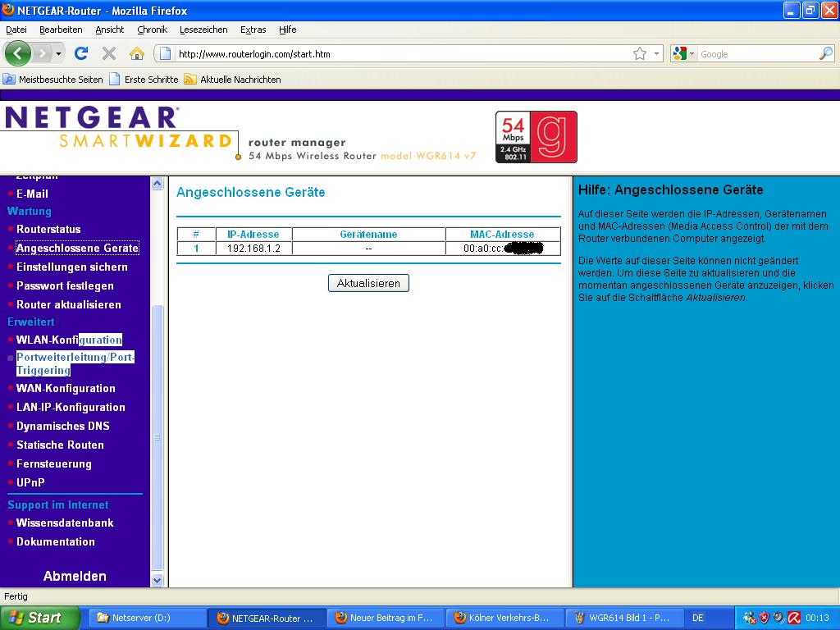Open LAN-IP-Konfiguration page
This screenshot has height=630, width=840.
click(71, 407)
